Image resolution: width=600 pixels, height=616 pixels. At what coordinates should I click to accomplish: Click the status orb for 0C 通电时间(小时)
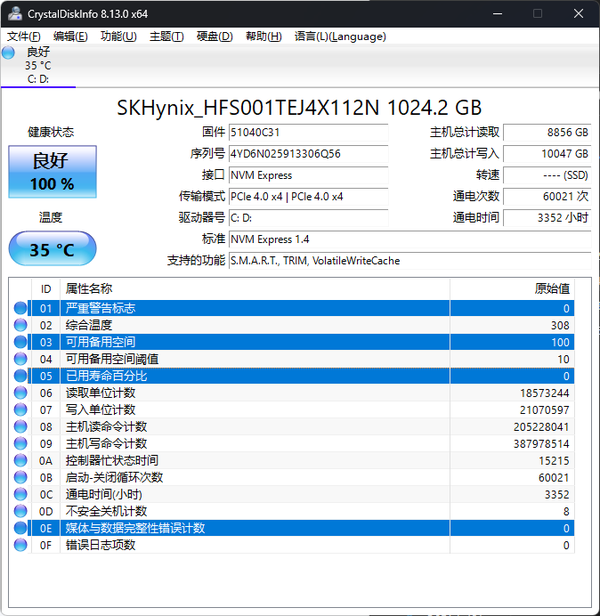click(20, 494)
